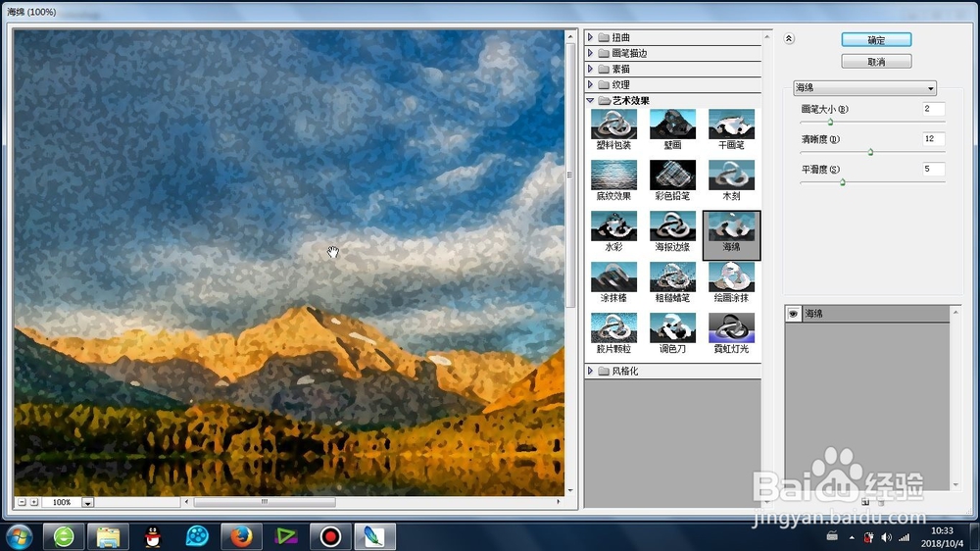The image size is (980, 551).
Task: Click the effect layers list scroll-down arrow
Action: point(955,484)
